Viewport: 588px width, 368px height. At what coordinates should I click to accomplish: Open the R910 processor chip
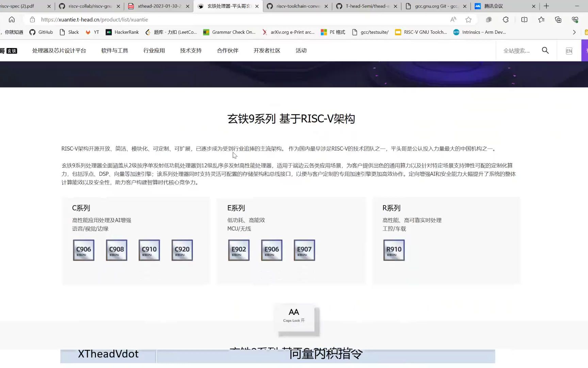click(394, 250)
